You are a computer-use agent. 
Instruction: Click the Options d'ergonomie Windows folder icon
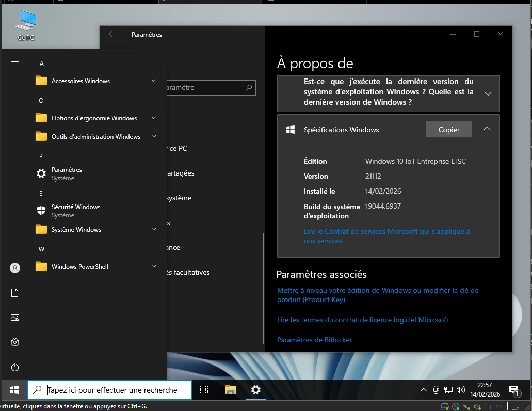[x=41, y=118]
